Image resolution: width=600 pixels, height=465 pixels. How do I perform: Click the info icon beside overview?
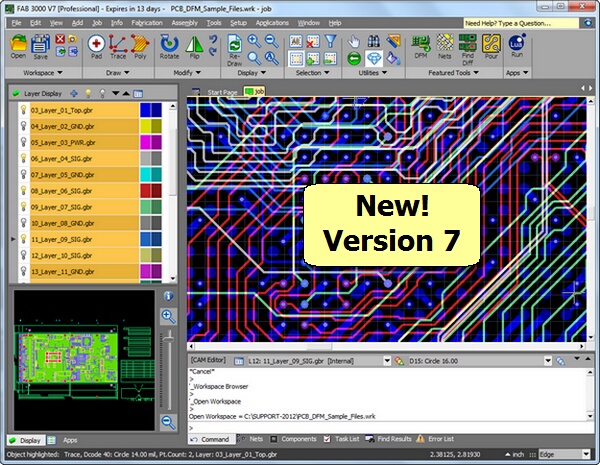[168, 296]
